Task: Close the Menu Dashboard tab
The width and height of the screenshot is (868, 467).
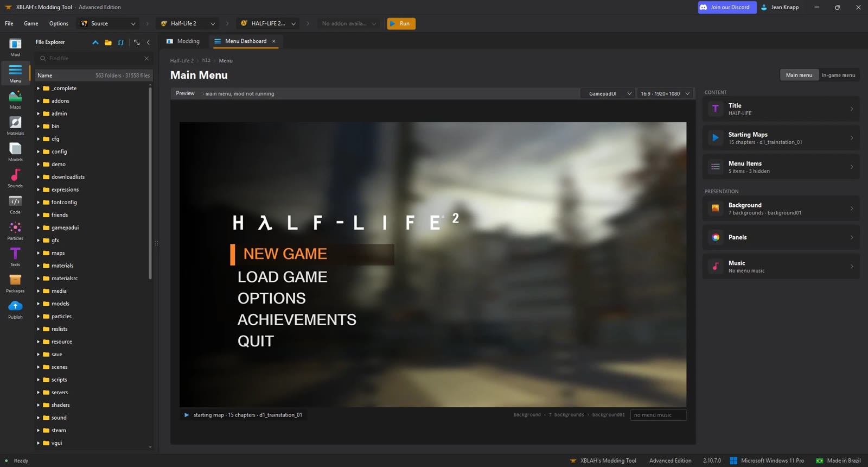Action: (x=274, y=41)
